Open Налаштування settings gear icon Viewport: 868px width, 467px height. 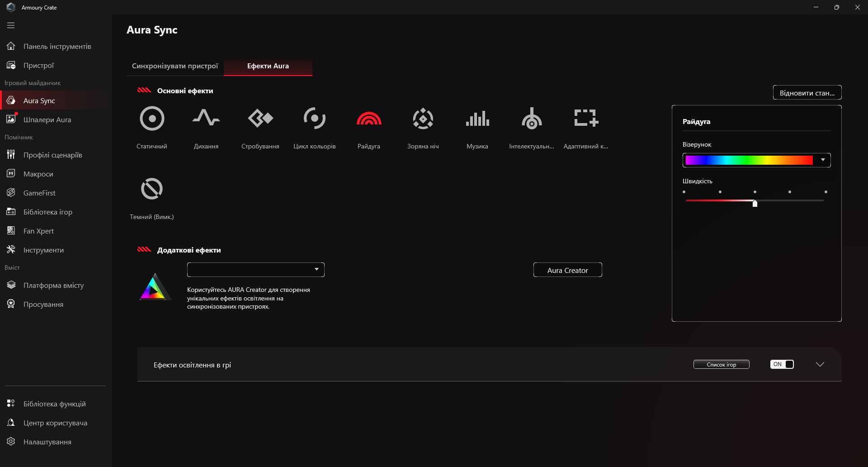click(x=11, y=442)
